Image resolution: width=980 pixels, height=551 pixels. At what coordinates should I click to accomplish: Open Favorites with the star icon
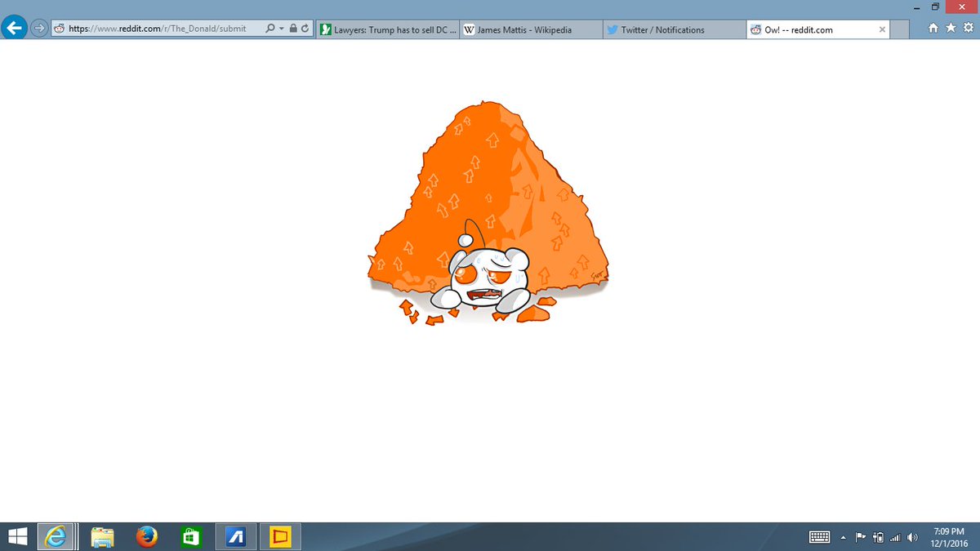coord(951,29)
